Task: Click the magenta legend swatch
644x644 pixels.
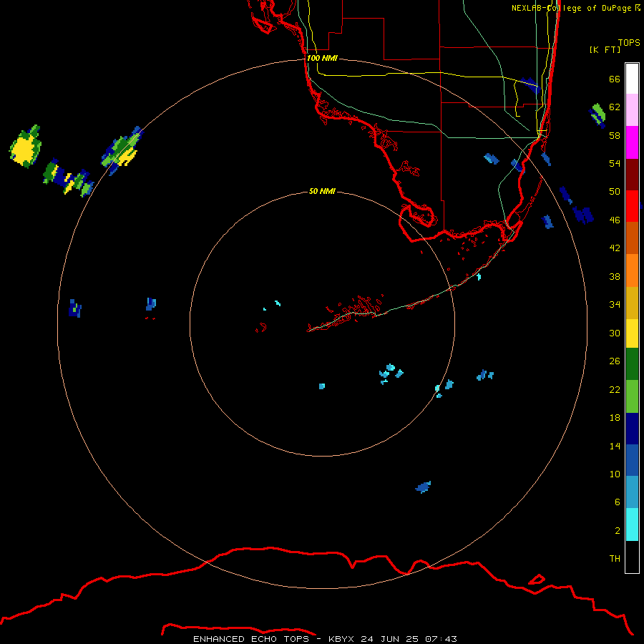Action: point(632,142)
